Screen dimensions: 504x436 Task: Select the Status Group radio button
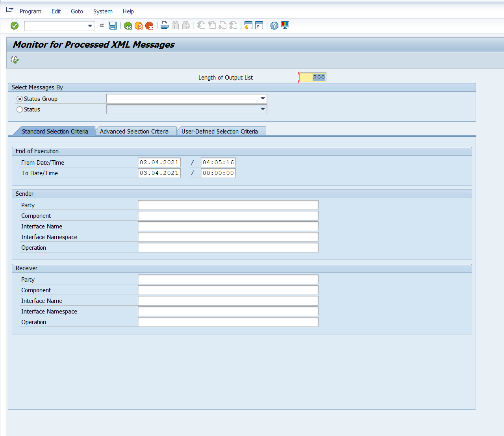coord(20,99)
